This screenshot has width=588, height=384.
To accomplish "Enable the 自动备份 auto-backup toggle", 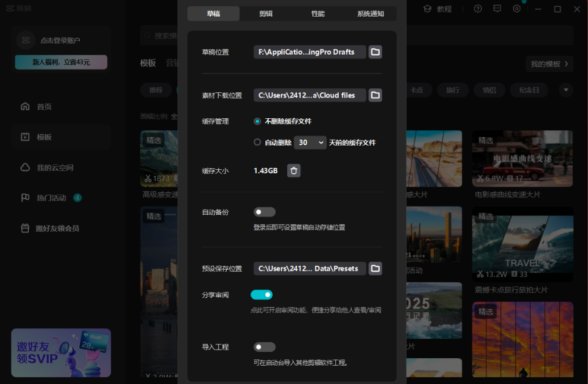I will (x=264, y=212).
